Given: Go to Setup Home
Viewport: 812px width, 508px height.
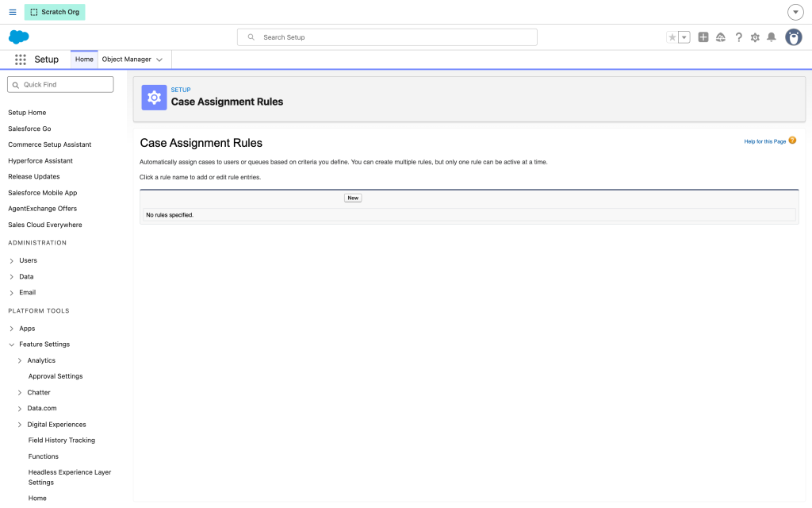Looking at the screenshot, I should [27, 113].
